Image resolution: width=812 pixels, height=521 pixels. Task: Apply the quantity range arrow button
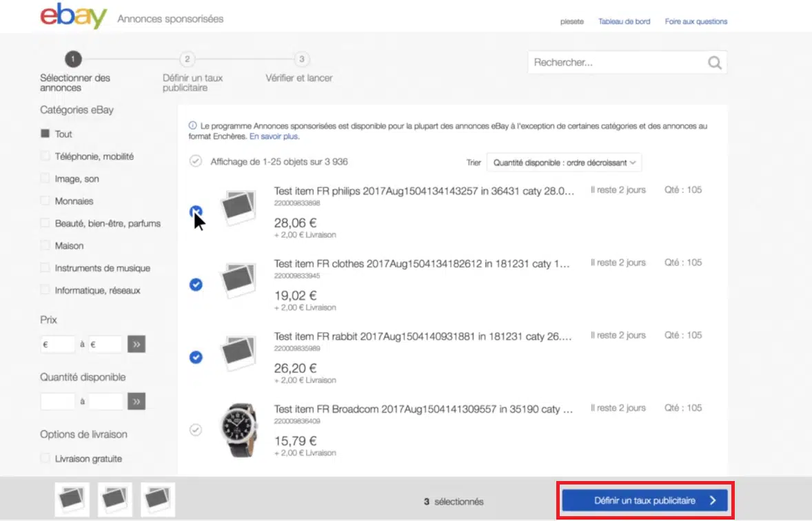tap(136, 401)
